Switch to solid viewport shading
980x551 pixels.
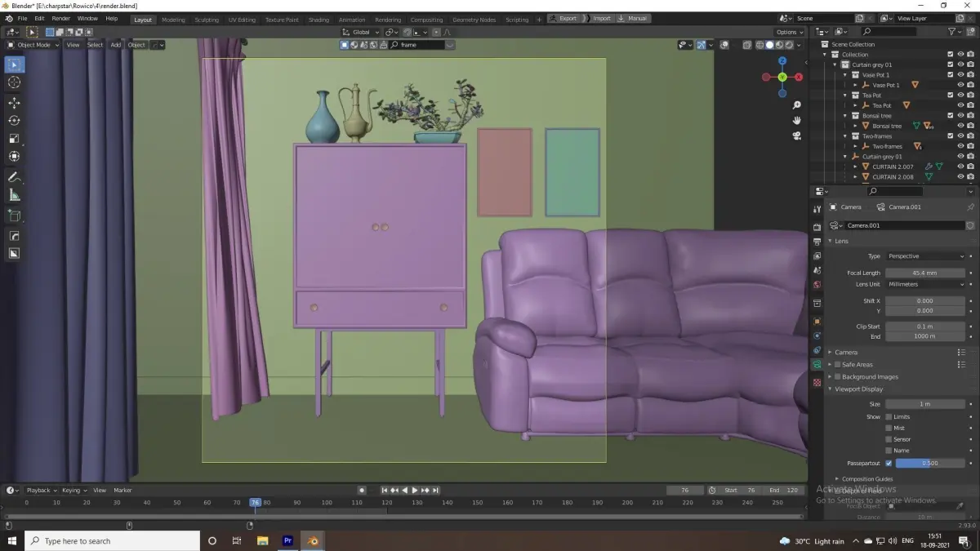point(769,45)
